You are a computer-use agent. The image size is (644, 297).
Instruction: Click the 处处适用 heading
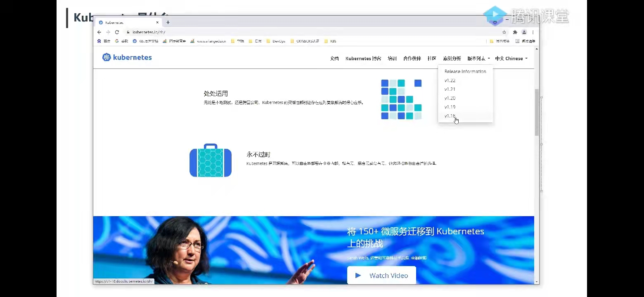click(x=215, y=94)
